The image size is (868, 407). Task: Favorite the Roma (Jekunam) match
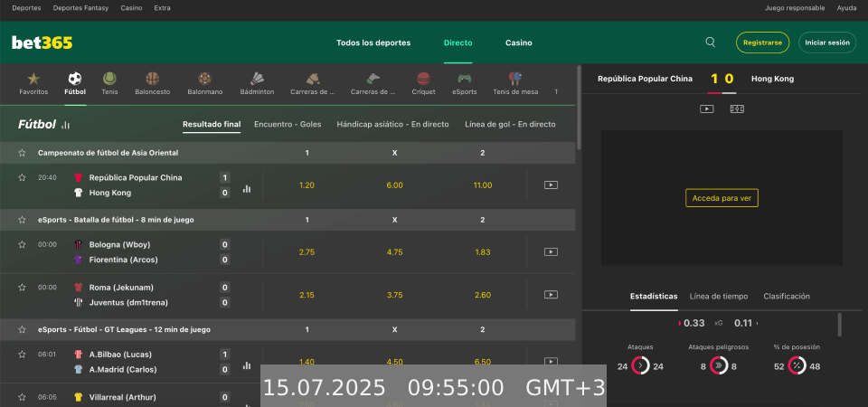pos(22,288)
